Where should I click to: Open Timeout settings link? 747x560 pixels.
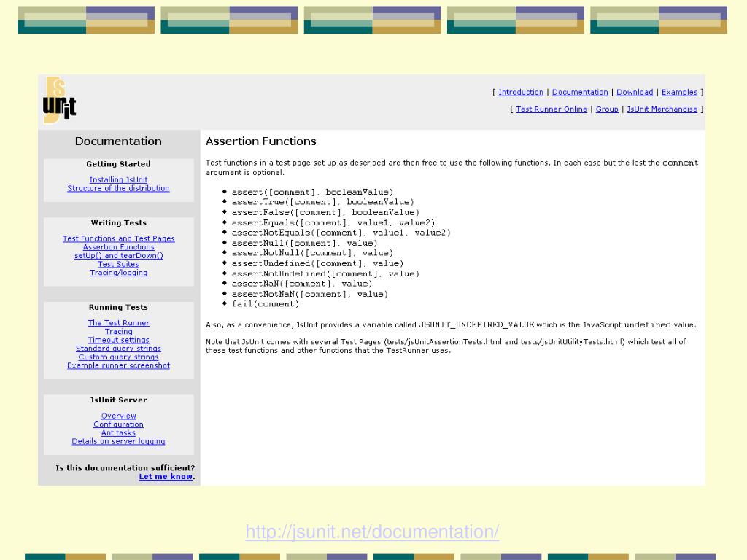click(119, 340)
